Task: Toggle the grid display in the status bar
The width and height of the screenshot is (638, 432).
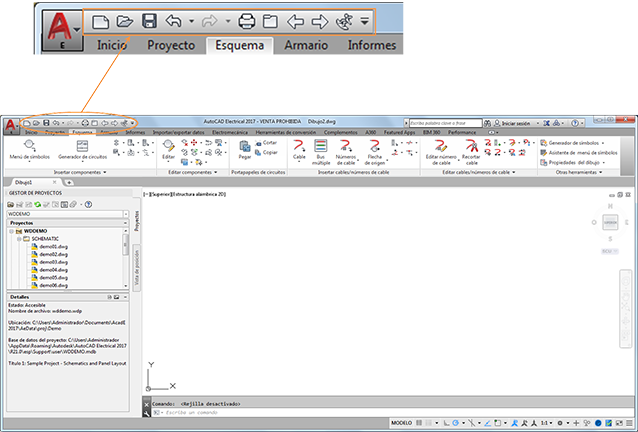Action: point(419,423)
